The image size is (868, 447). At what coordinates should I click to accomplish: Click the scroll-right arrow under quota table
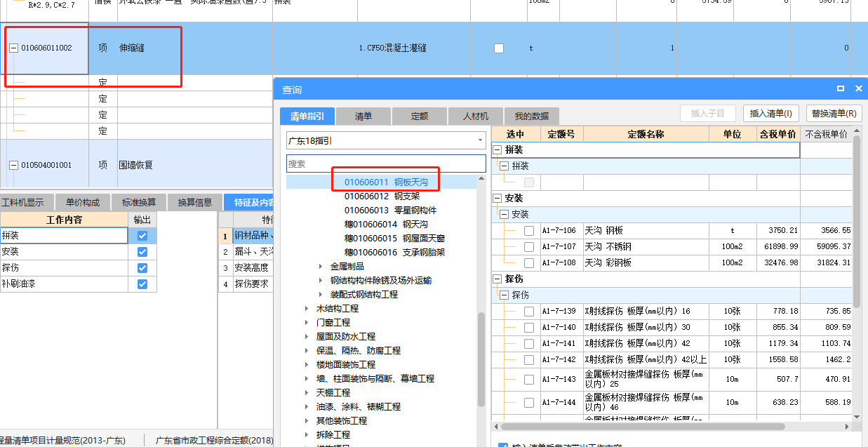847,427
